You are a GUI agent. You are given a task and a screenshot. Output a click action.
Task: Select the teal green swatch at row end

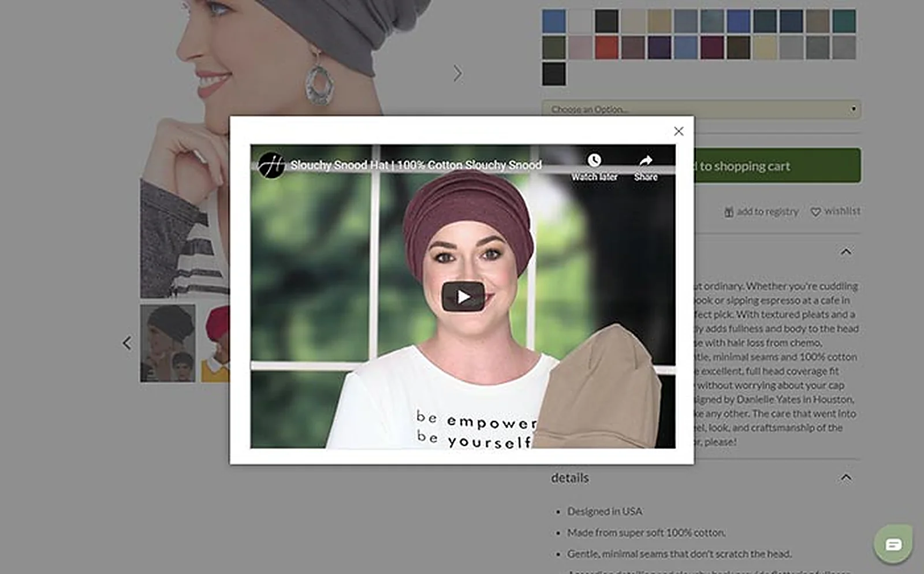844,21
